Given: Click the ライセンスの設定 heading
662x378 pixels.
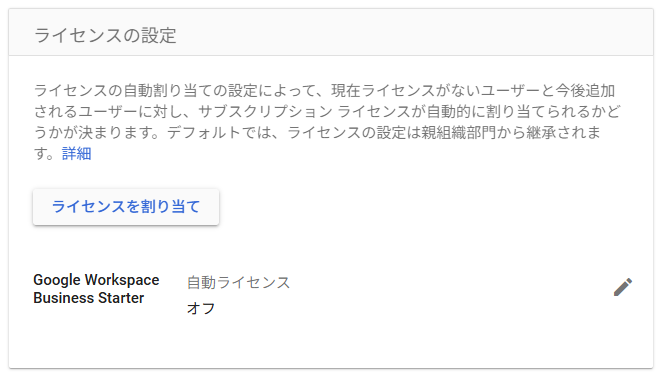Looking at the screenshot, I should coord(105,35).
